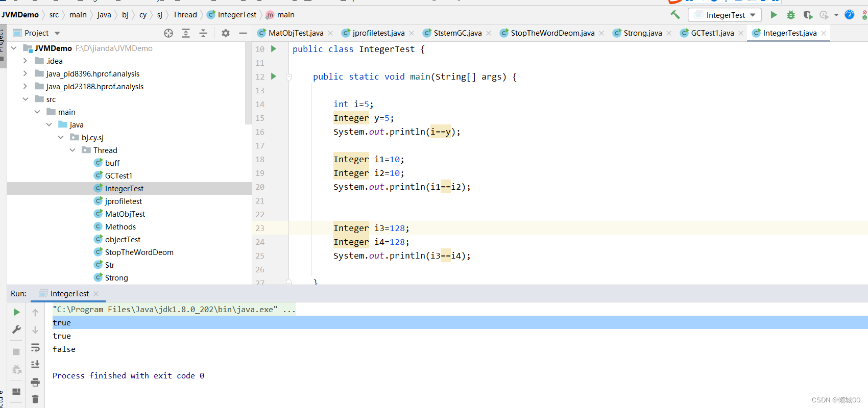Open the IntegerTest run configuration dropdown

click(x=725, y=15)
